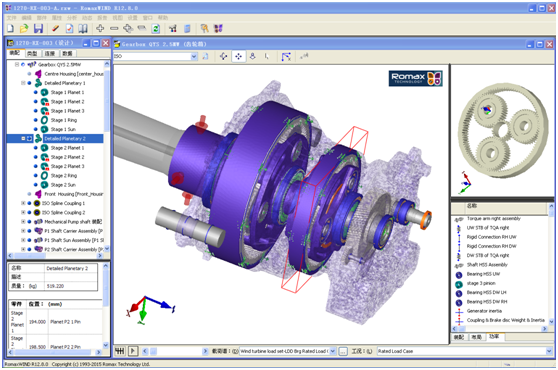Collapse the Detailed Planetary 1 node
The height and width of the screenshot is (370, 558).
[23, 83]
